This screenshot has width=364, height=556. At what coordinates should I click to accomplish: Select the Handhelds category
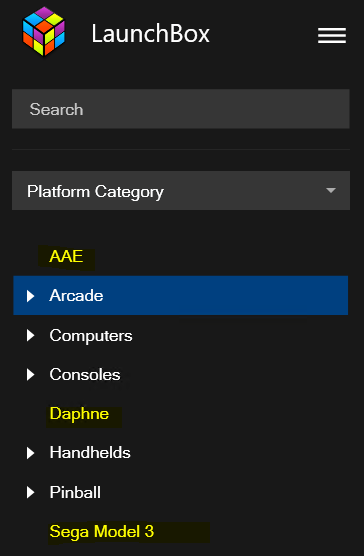90,453
